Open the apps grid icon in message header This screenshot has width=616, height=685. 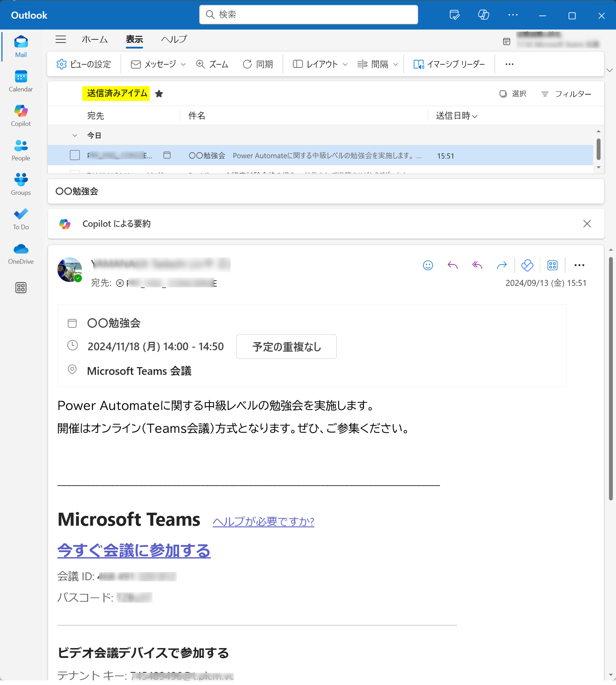(x=552, y=265)
